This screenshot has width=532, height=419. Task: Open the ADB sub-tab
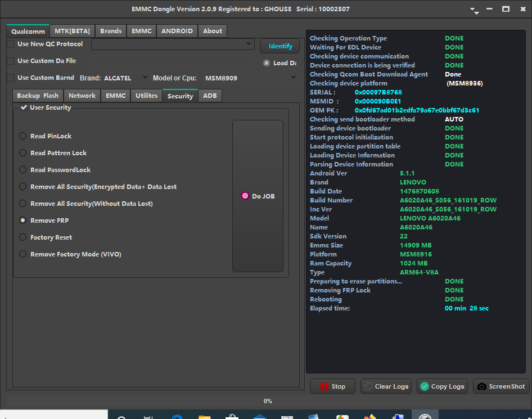[210, 96]
